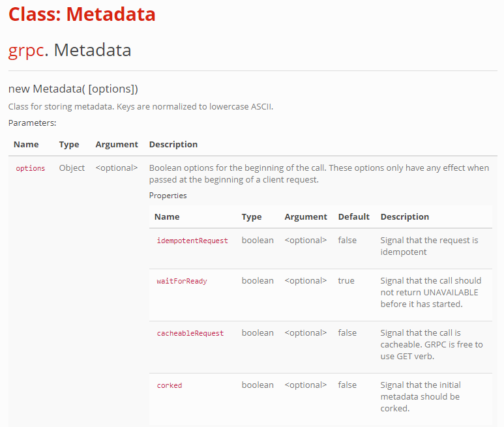Click the Properties subheading
The width and height of the screenshot is (504, 427).
pyautogui.click(x=168, y=196)
